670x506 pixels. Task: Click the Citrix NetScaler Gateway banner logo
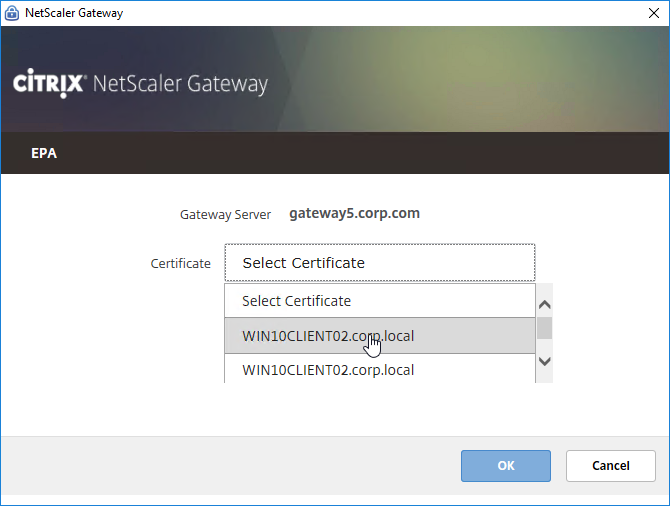pos(141,83)
